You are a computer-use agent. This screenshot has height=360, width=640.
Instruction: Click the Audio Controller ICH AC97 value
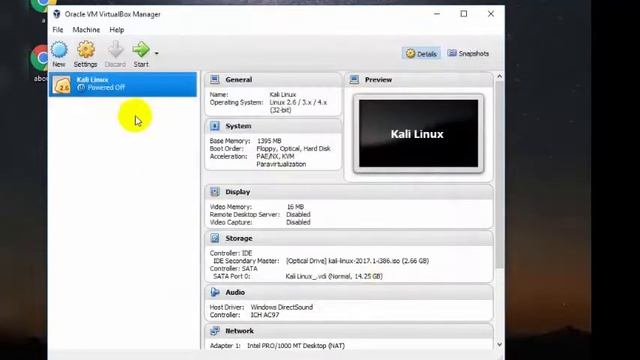(265, 315)
